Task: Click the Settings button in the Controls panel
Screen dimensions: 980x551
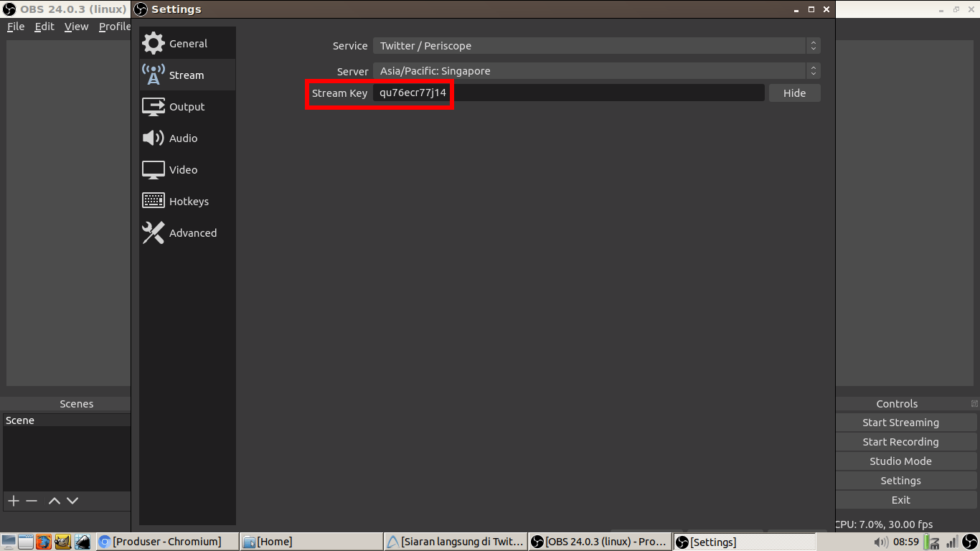Action: click(x=900, y=481)
